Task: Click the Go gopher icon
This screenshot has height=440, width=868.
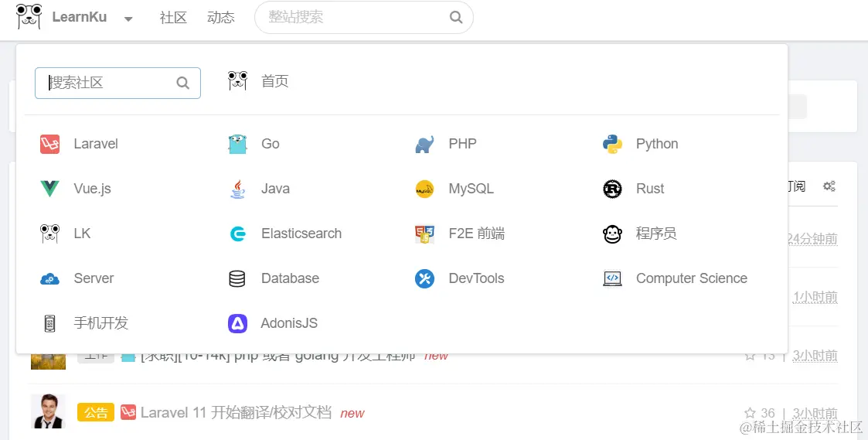Action: 237,144
